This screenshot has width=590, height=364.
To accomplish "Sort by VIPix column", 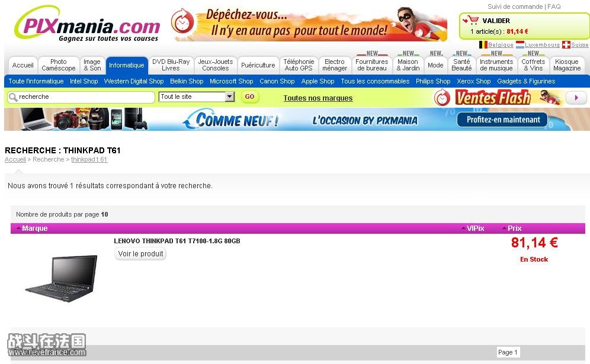I will [473, 228].
